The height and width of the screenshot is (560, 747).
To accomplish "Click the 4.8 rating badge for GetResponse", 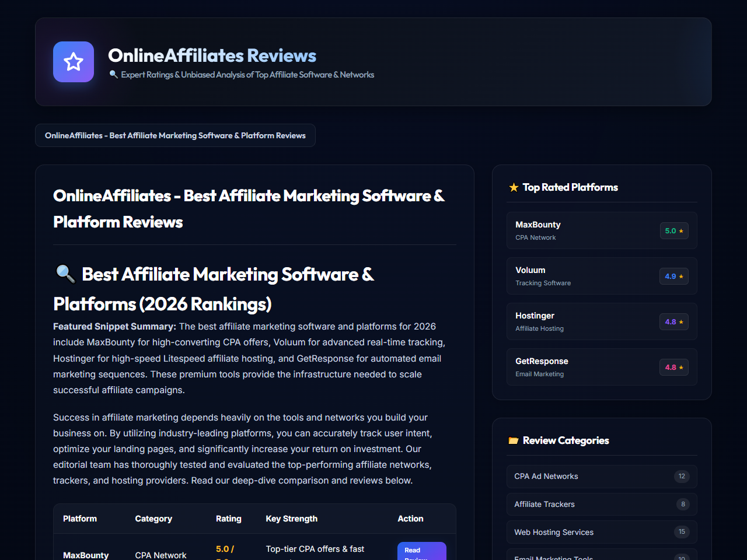I will coord(674,367).
